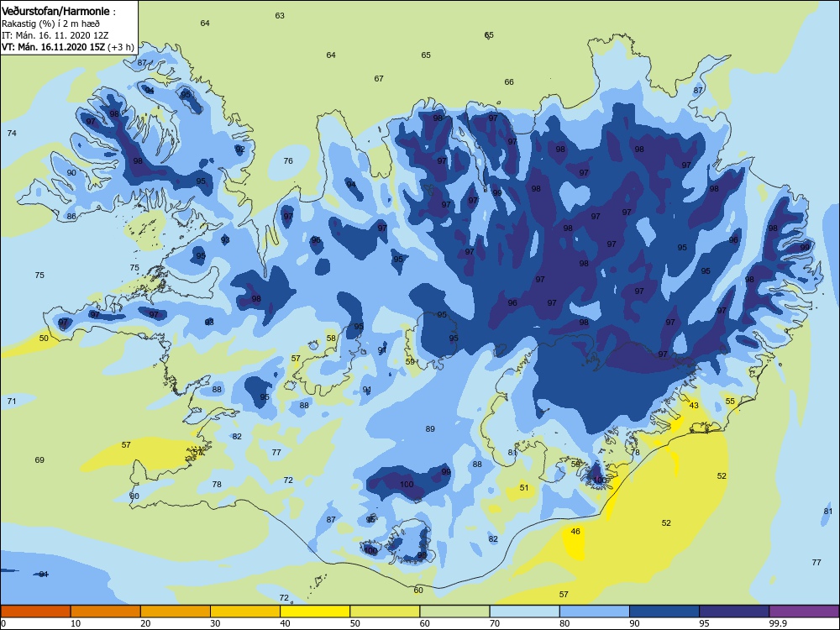This screenshot has height=630, width=840.
Task: Select the low humidity value '43'
Action: click(x=694, y=405)
